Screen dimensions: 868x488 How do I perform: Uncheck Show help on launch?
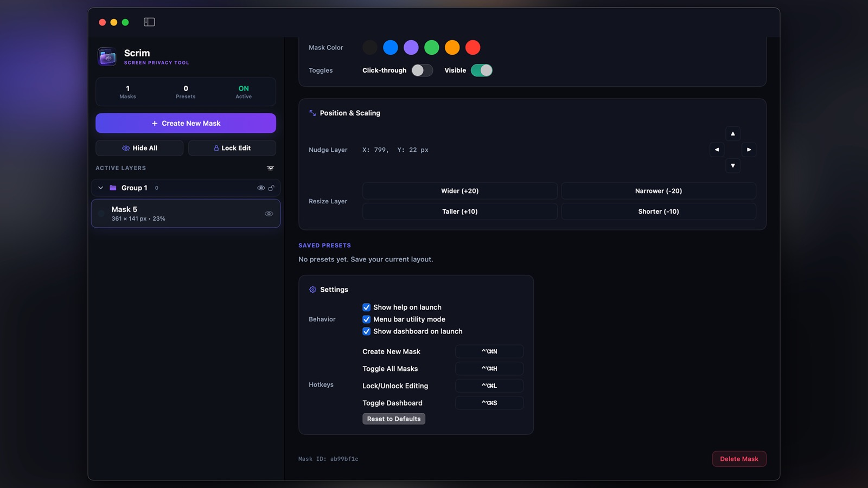pyautogui.click(x=366, y=307)
